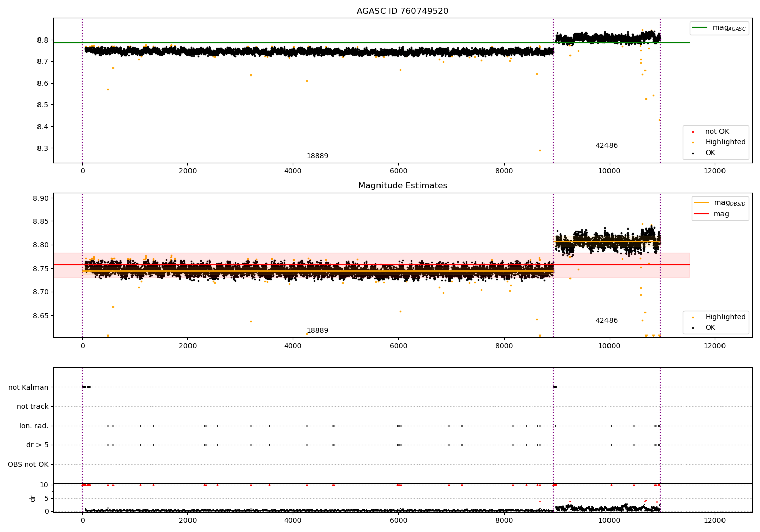Image resolution: width=760 pixels, height=532 pixels.
Task: Click the '10000' x-axis tick of bottom panel
Action: click(x=609, y=521)
